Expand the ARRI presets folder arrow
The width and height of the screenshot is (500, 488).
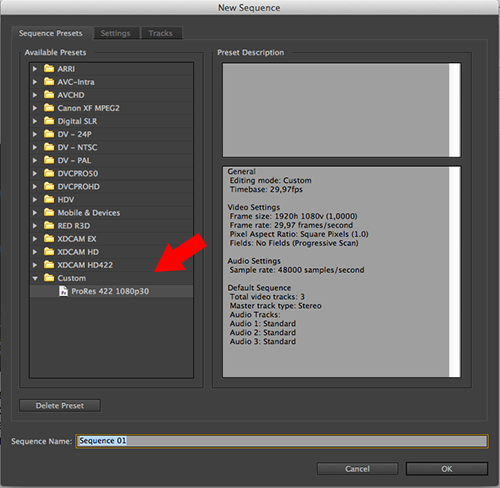pyautogui.click(x=35, y=69)
